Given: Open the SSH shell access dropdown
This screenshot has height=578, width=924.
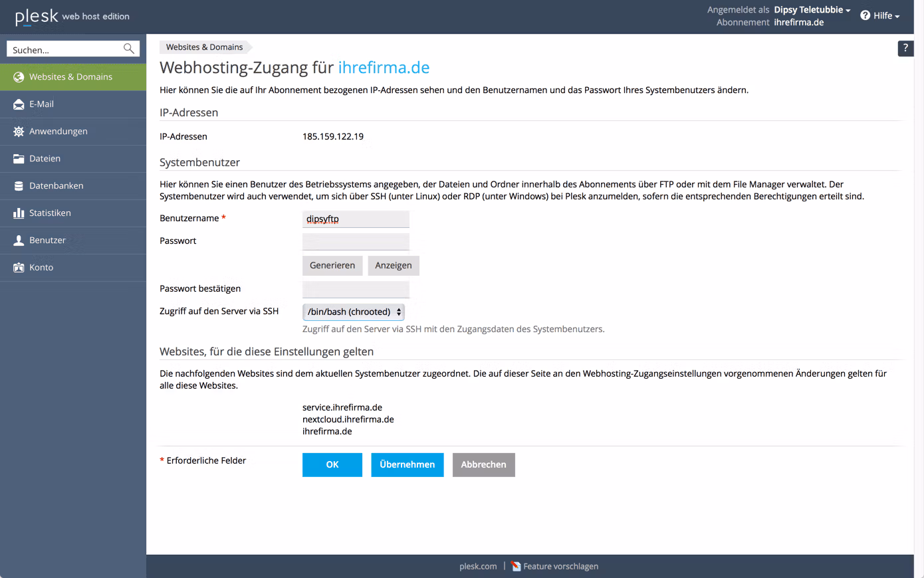Looking at the screenshot, I should (x=353, y=312).
